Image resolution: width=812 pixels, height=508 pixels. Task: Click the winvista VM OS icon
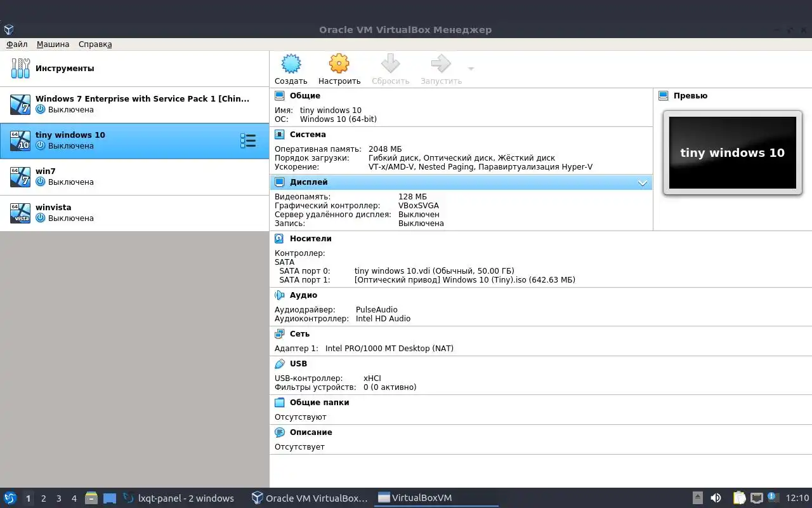20,213
